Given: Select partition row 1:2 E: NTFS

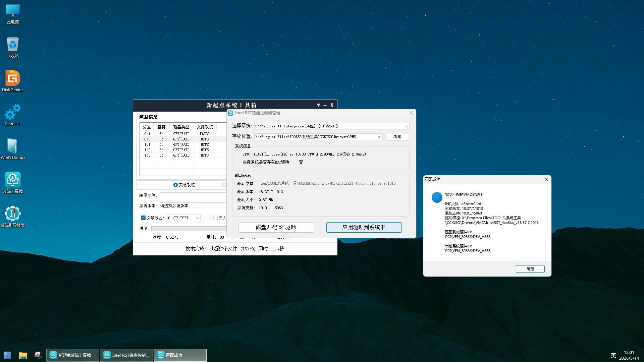Looking at the screenshot, I should click(183, 150).
